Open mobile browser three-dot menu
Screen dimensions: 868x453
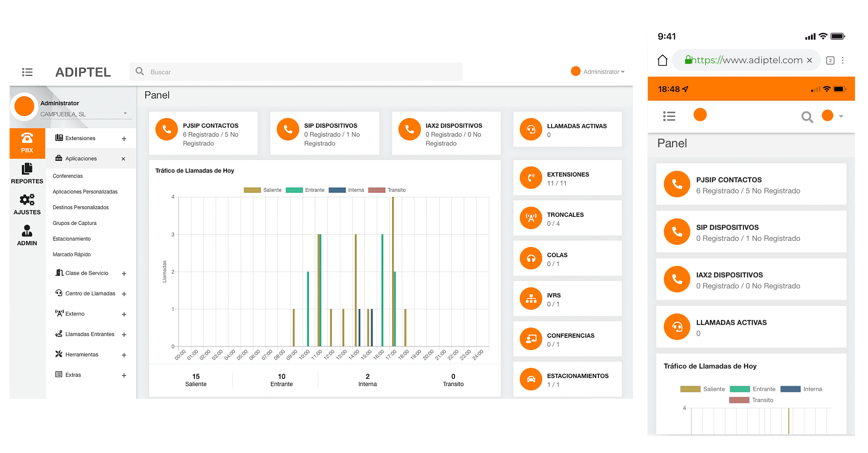click(843, 60)
